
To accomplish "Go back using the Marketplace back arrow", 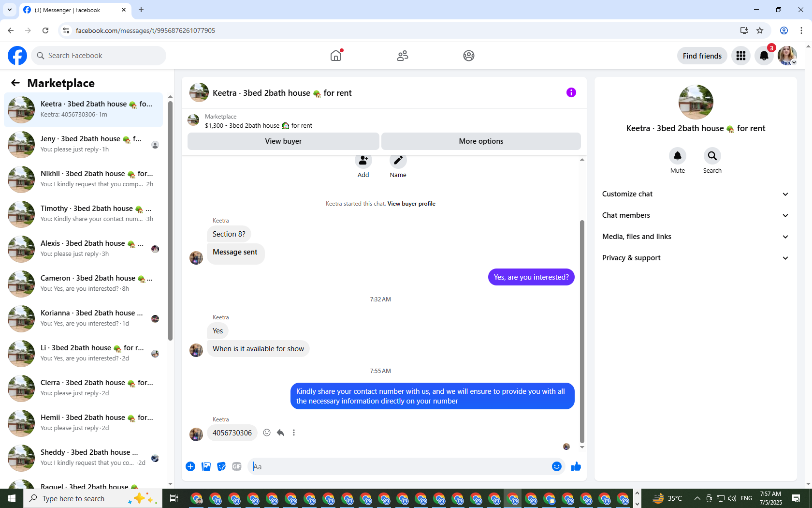I will (x=15, y=83).
